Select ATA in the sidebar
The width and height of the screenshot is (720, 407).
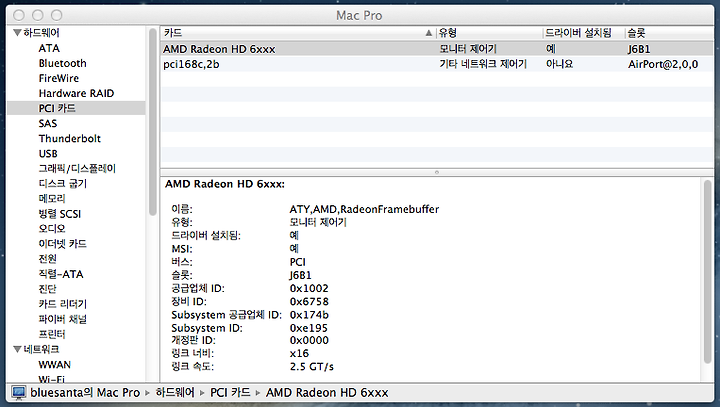click(x=49, y=48)
